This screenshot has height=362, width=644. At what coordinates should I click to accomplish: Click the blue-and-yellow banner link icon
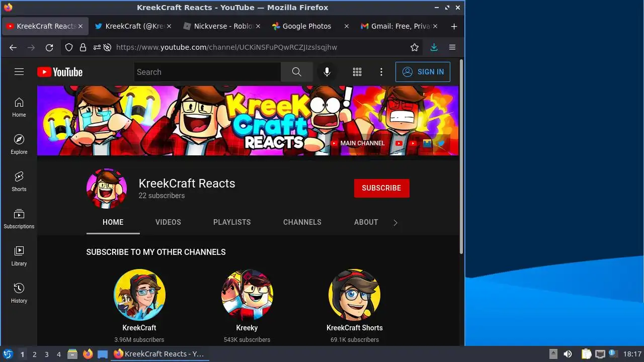427,143
